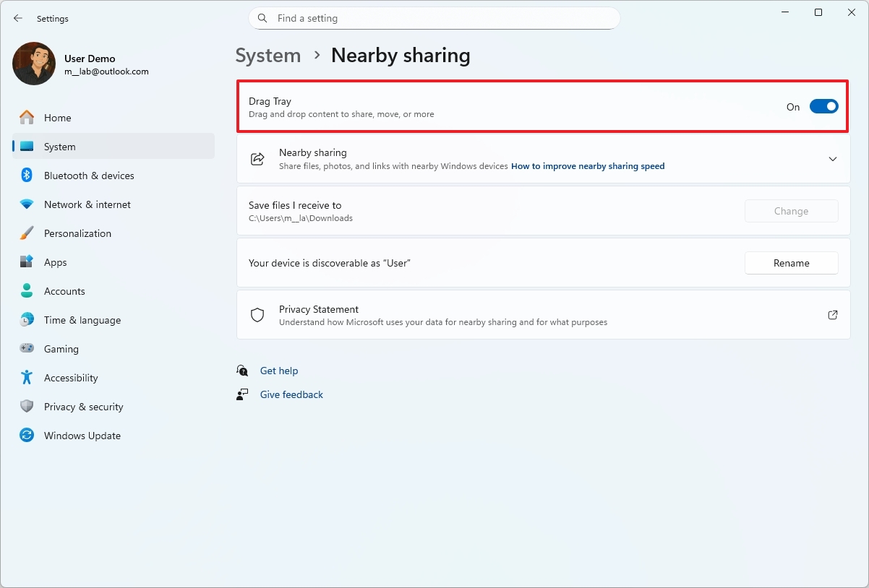Open Privacy Statement via the external link icon

point(832,314)
